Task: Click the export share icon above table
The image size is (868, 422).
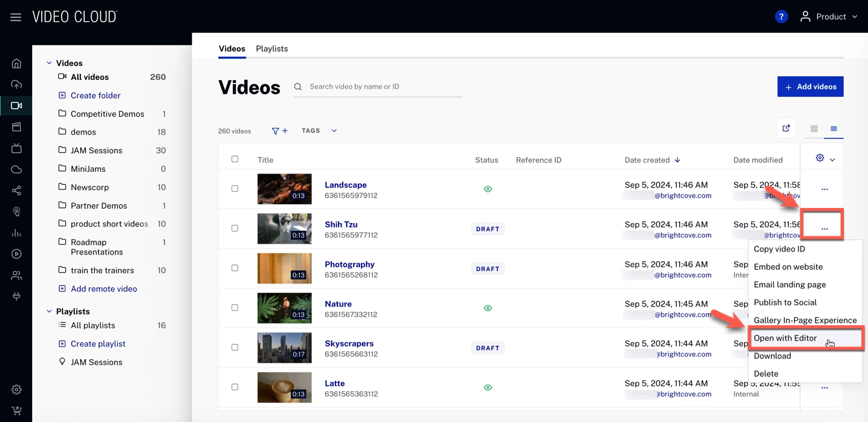Action: pos(786,128)
